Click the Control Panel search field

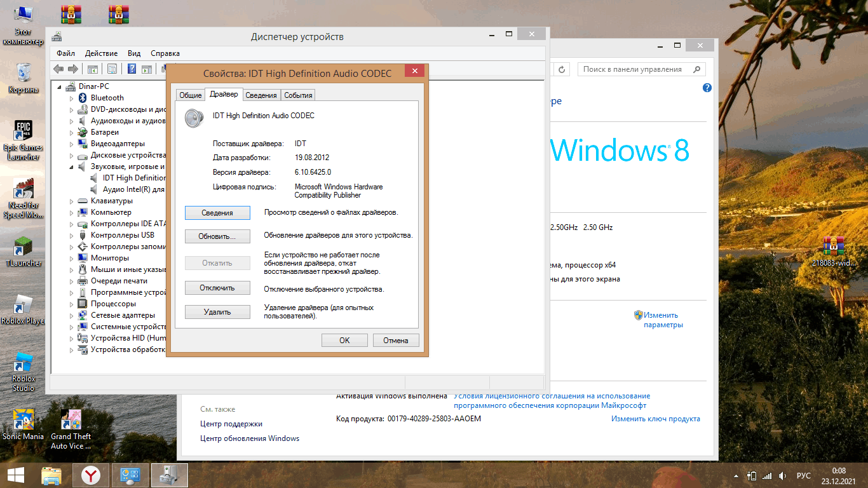pos(641,69)
